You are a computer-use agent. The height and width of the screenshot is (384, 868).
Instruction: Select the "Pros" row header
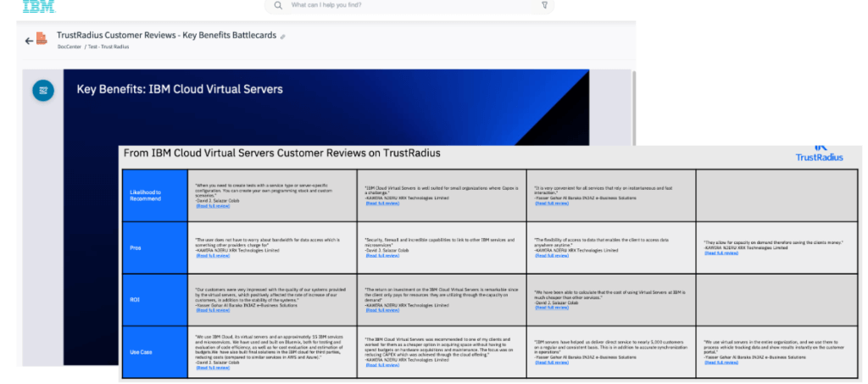(155, 248)
